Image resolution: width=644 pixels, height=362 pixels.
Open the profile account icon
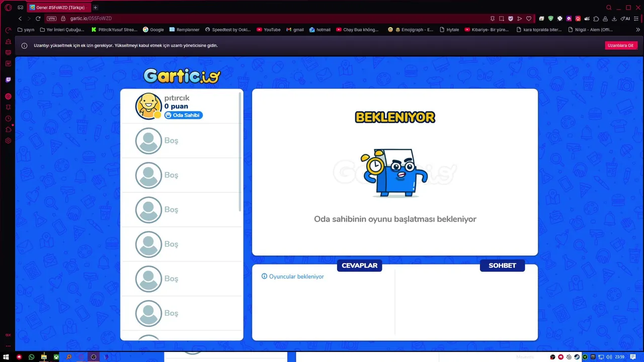click(605, 19)
